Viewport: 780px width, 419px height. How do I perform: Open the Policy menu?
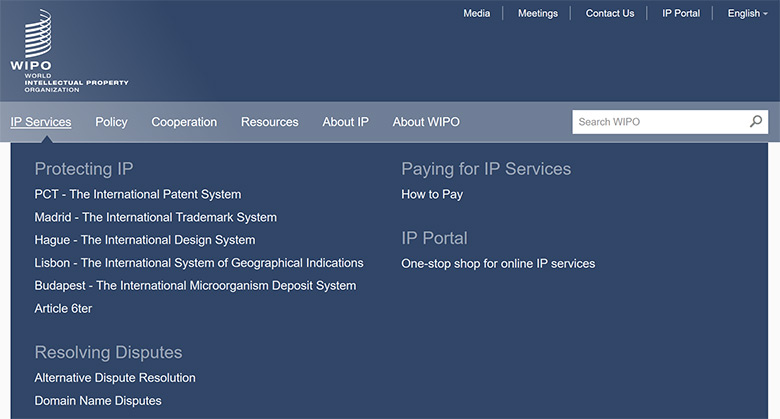[x=111, y=122]
